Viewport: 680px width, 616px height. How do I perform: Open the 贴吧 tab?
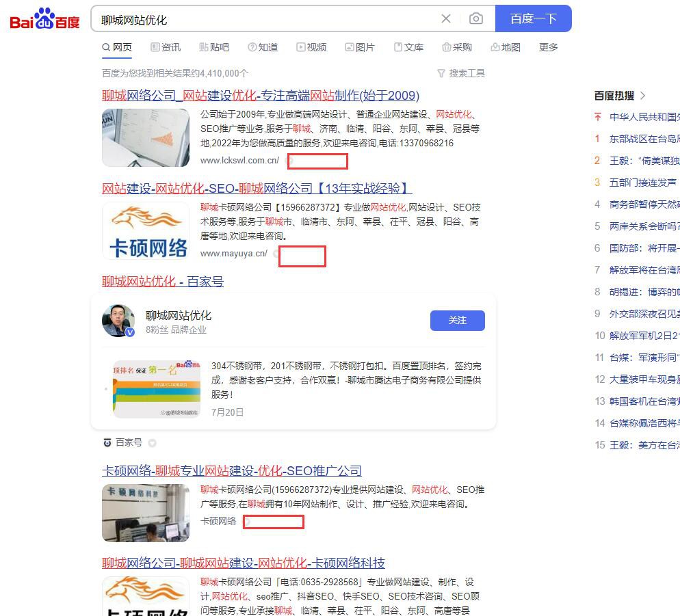coord(214,47)
